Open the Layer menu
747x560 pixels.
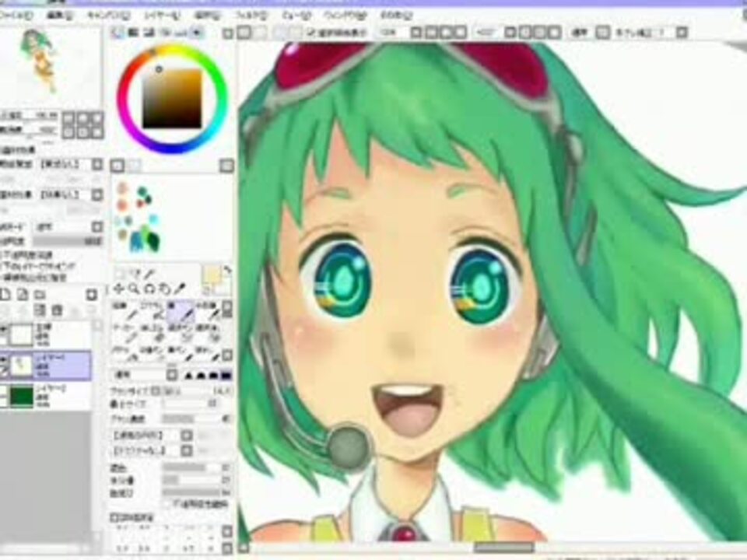[162, 16]
